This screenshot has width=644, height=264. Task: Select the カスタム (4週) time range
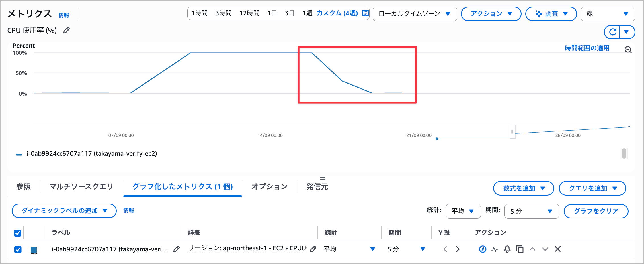coord(337,13)
